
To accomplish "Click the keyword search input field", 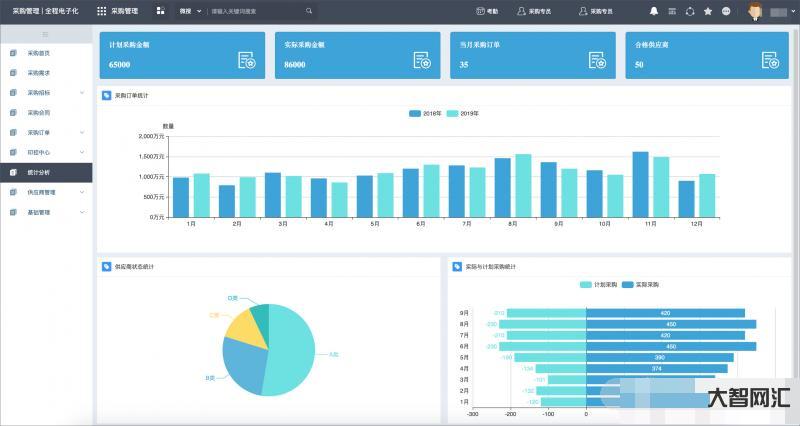I will click(x=255, y=11).
